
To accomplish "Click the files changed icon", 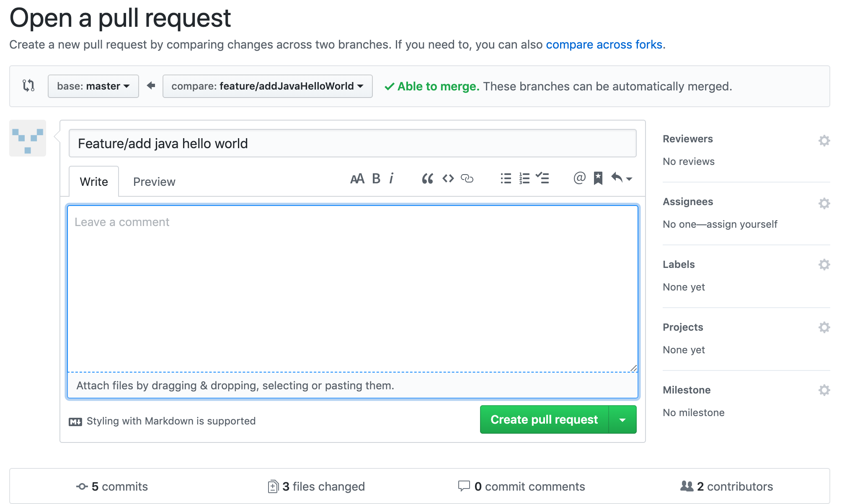I will click(x=273, y=486).
